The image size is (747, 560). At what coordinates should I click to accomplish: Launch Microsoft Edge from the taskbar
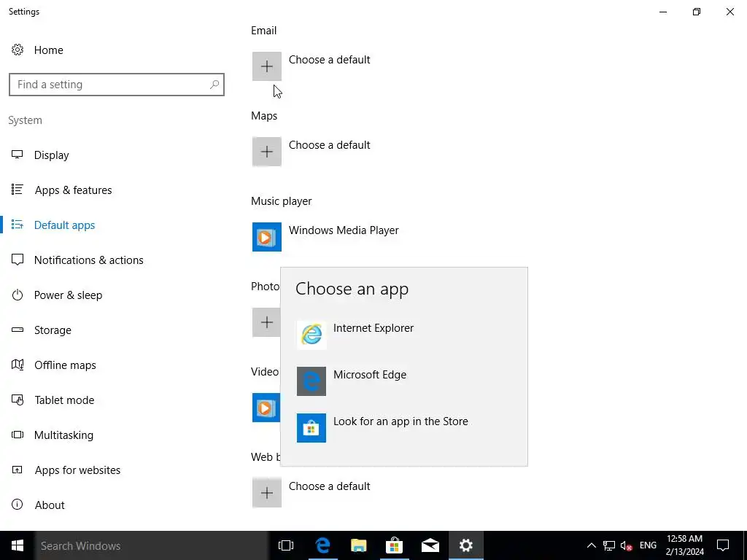click(322, 545)
